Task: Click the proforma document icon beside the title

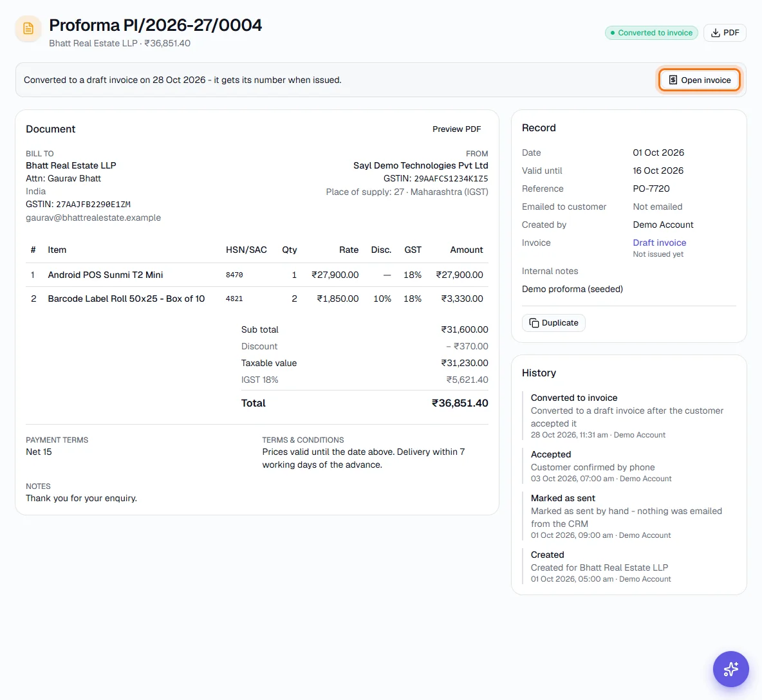Action: (x=28, y=29)
